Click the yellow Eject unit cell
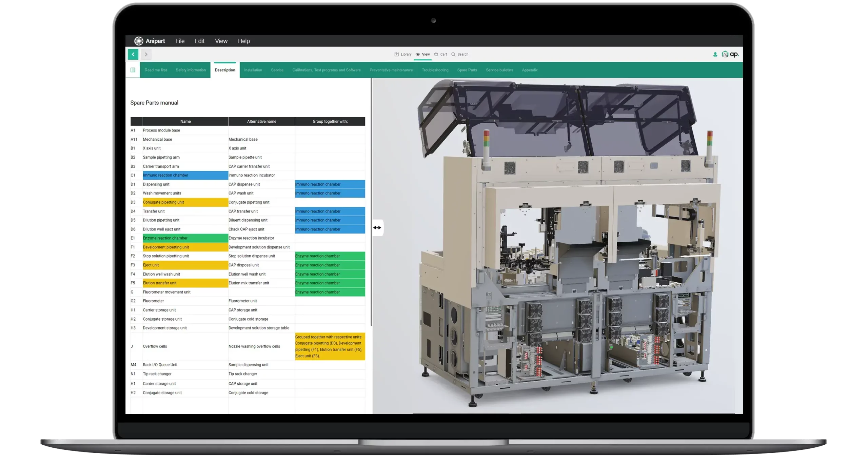The width and height of the screenshot is (868, 464). 185,265
